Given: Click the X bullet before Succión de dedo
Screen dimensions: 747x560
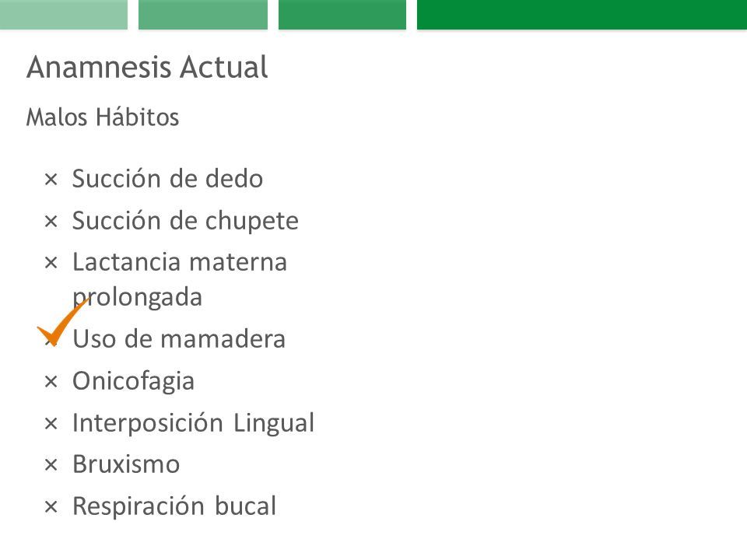Looking at the screenshot, I should tap(51, 180).
